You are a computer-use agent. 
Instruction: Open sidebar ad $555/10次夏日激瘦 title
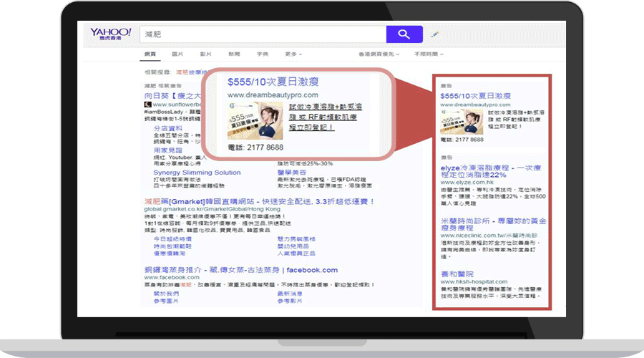point(476,96)
